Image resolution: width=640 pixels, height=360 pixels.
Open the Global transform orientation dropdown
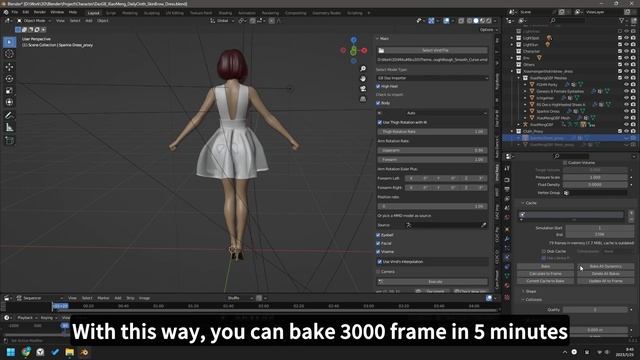tap(222, 20)
